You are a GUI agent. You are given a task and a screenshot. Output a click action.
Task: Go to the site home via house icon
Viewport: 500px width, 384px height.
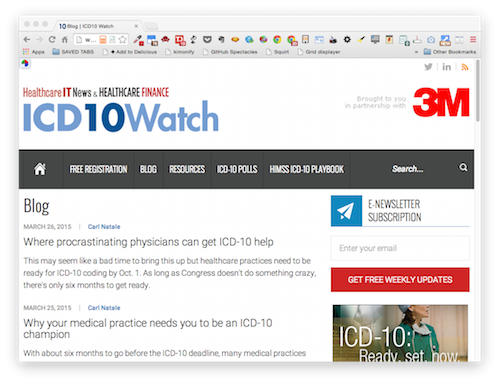pyautogui.click(x=40, y=169)
